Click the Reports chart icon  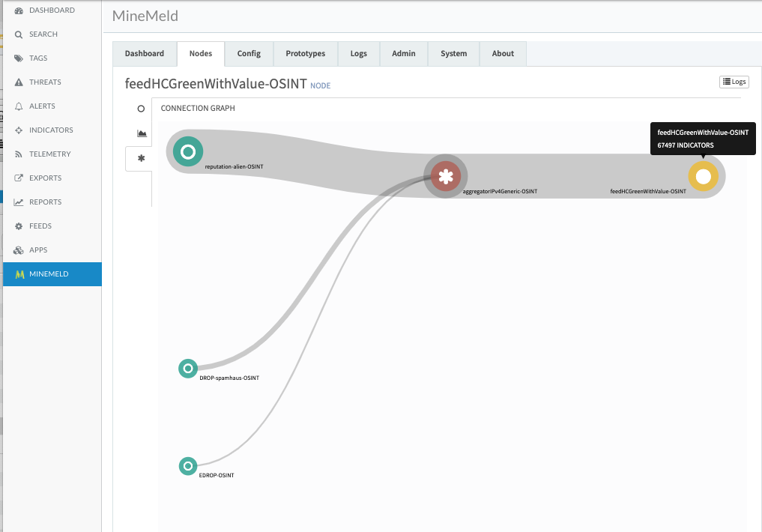click(x=19, y=202)
